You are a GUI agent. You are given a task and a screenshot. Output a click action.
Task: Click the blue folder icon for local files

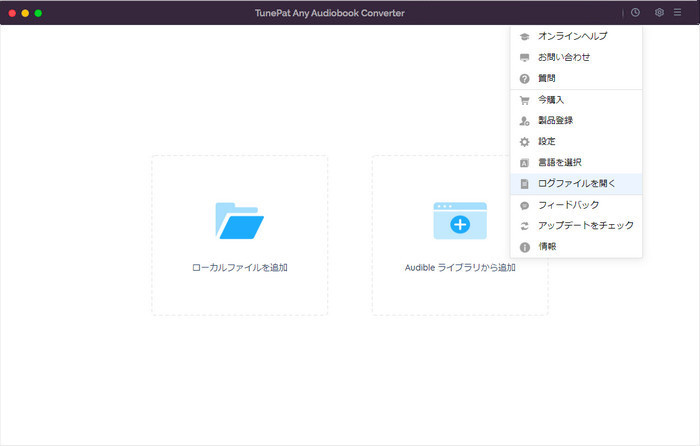click(239, 221)
